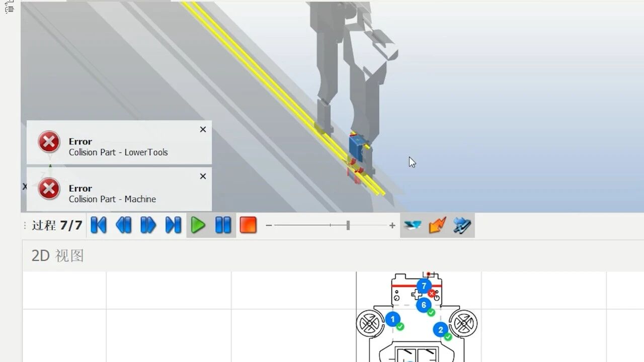
Task: Select bend marker 7 in 2D view
Action: tap(424, 286)
